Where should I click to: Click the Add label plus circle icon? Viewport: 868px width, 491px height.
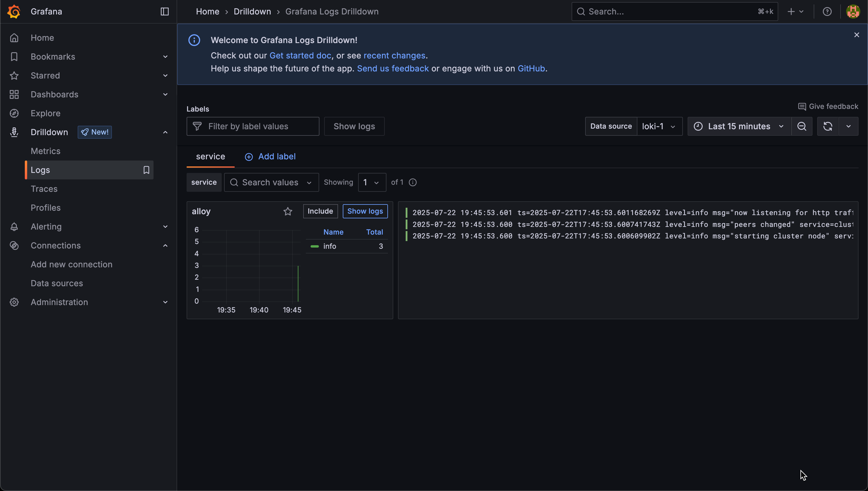(249, 157)
